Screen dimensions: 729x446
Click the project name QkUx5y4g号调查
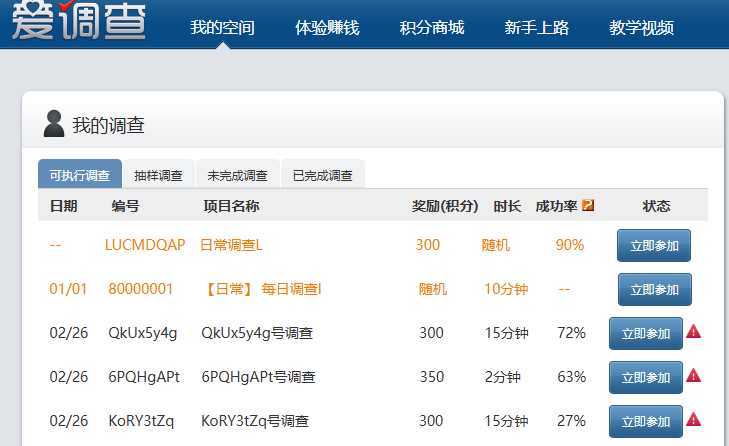(257, 333)
